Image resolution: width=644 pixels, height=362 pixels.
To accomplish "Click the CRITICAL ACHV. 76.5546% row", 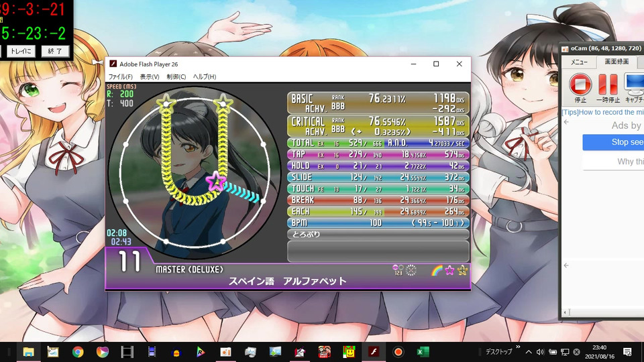I will [x=378, y=126].
